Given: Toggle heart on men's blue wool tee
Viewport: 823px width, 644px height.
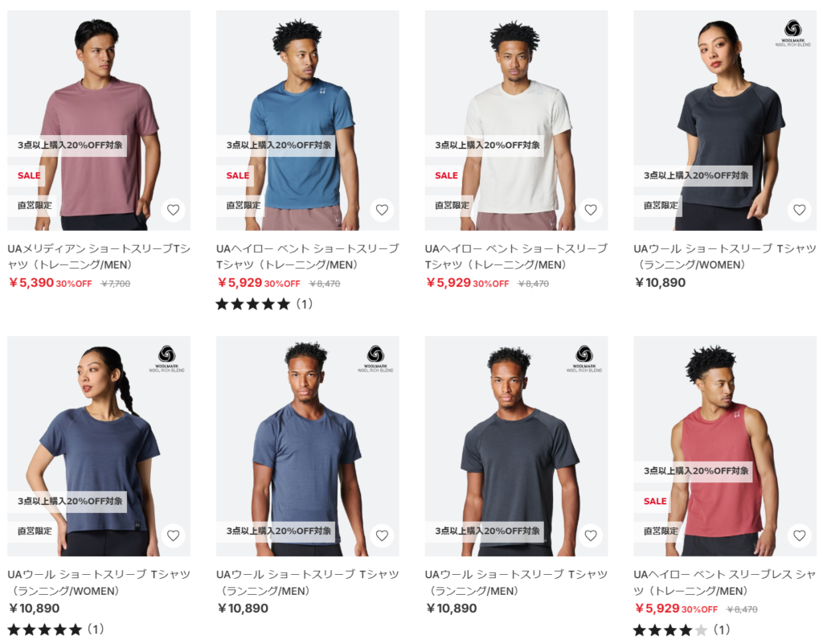Looking at the screenshot, I should coord(382,535).
